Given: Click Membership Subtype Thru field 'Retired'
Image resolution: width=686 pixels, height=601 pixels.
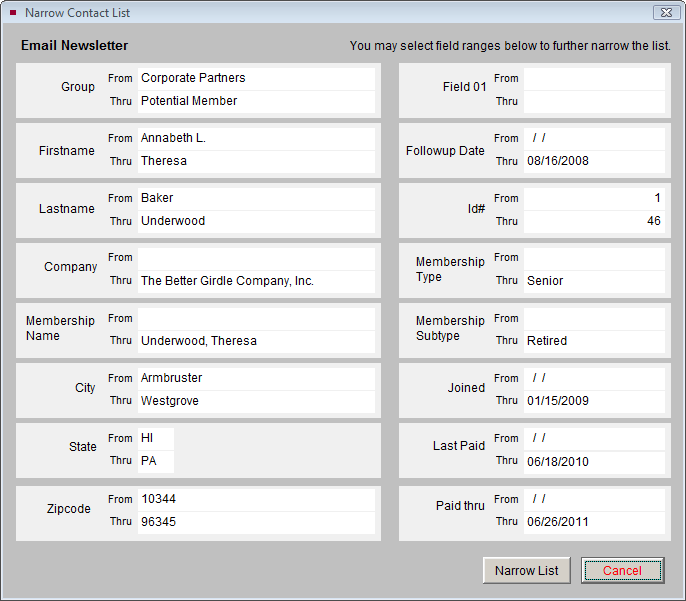Looking at the screenshot, I should coord(593,341).
